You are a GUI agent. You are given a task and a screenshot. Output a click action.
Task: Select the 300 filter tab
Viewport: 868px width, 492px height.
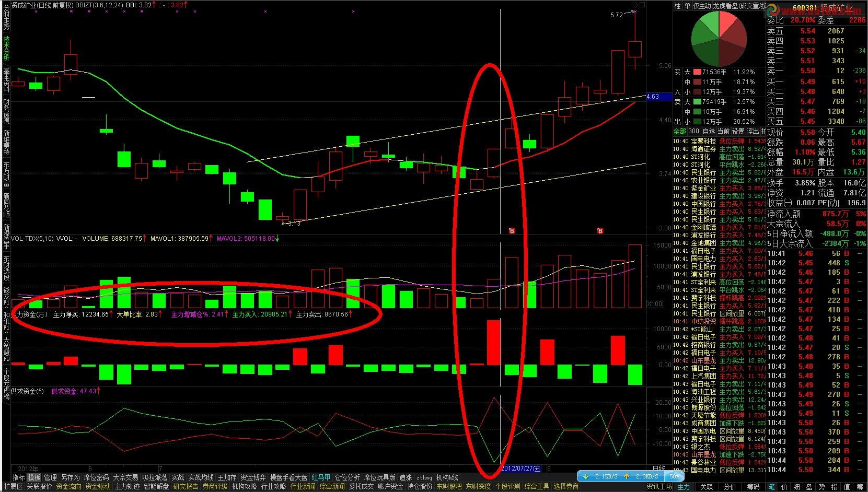tap(693, 131)
